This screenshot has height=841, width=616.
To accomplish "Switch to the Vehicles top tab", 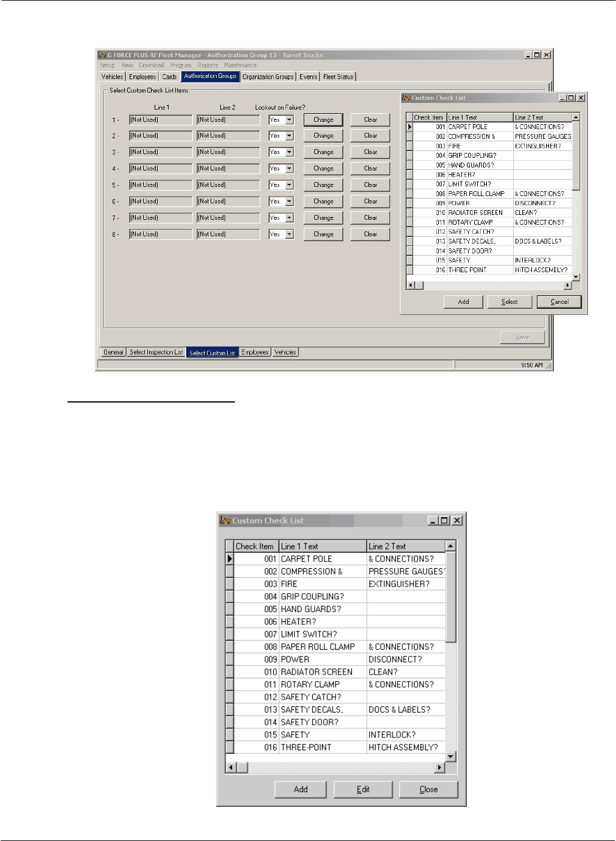I will pyautogui.click(x=112, y=77).
